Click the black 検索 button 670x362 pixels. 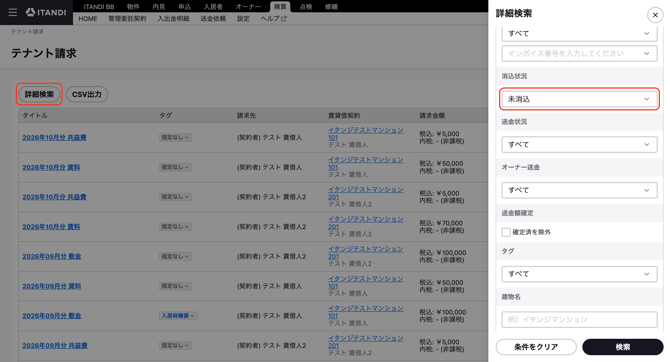click(623, 347)
